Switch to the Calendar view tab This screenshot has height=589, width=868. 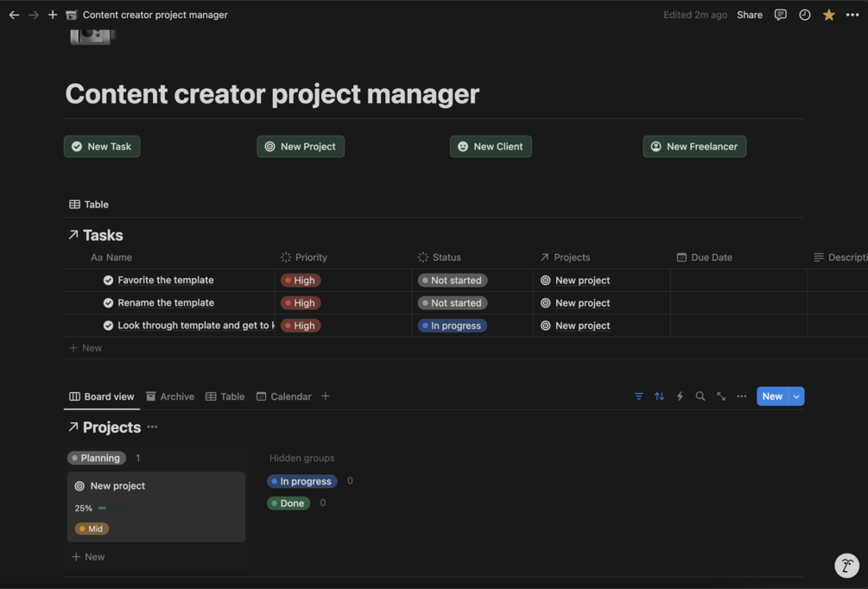(x=283, y=396)
